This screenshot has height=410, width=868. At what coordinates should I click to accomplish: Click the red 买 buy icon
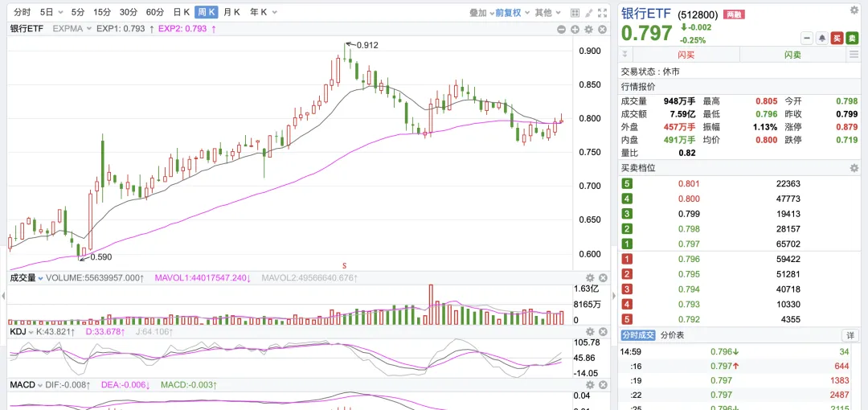pos(837,38)
